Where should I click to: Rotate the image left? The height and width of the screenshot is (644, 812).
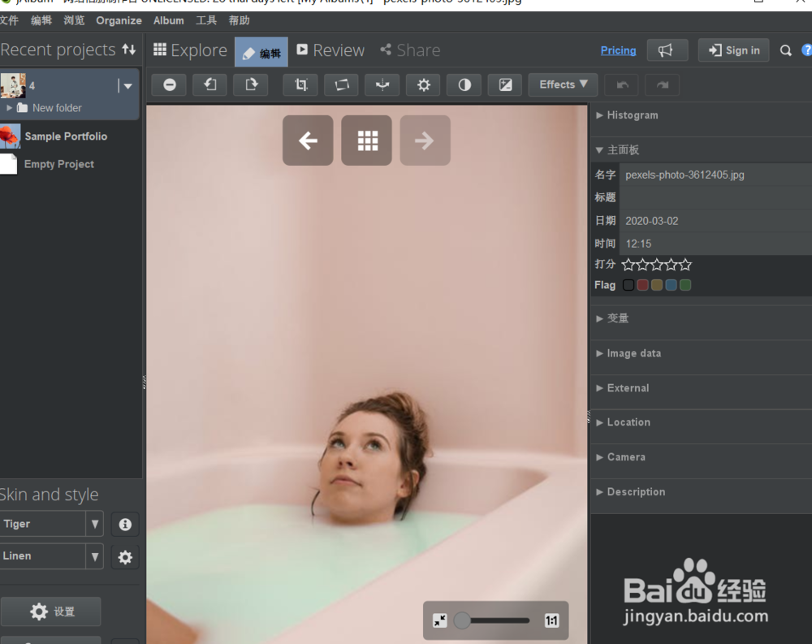[209, 84]
